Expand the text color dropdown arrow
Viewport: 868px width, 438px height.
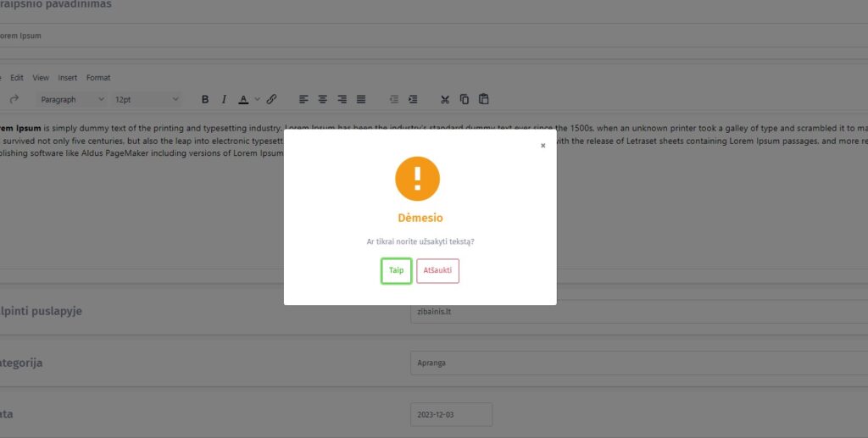pos(258,99)
